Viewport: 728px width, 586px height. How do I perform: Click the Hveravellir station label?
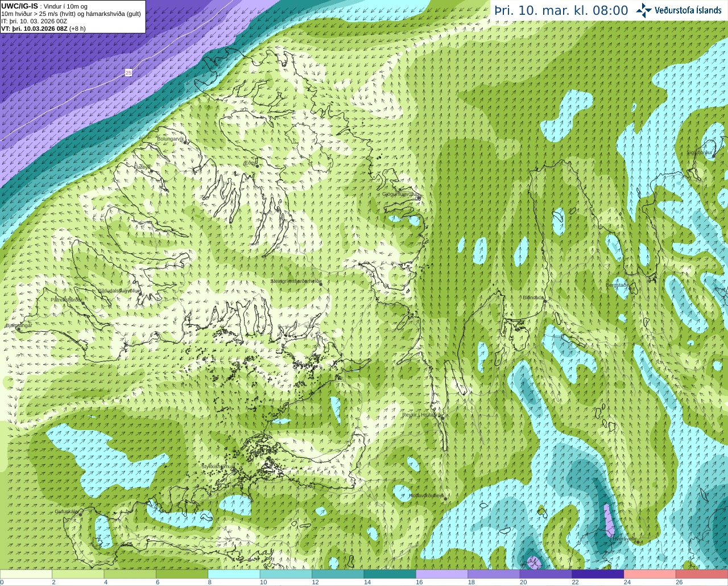point(624,538)
